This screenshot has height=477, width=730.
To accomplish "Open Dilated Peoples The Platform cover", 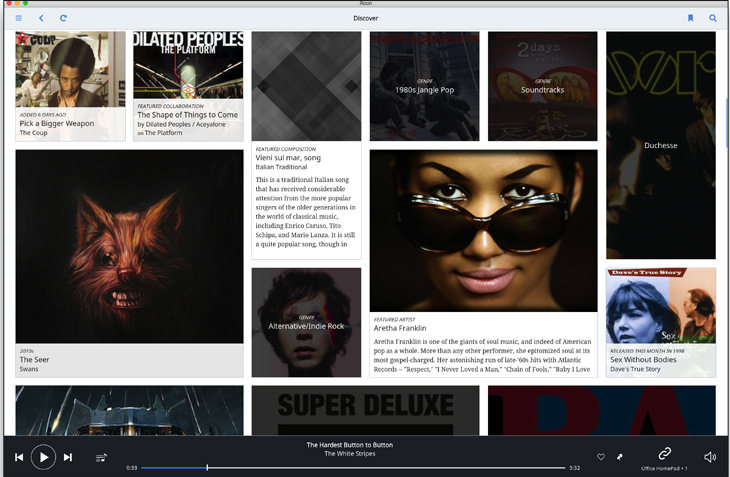I will 188,65.
